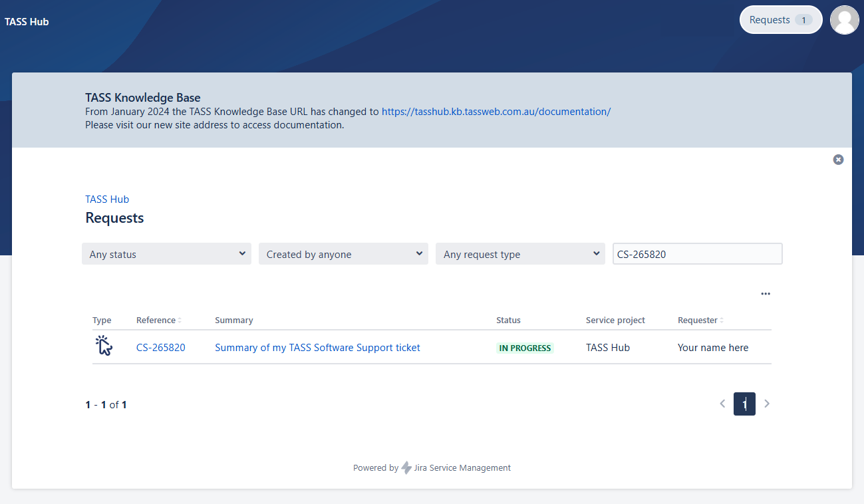Dismiss the Knowledge Base announcement banner
The image size is (864, 504).
click(x=838, y=160)
